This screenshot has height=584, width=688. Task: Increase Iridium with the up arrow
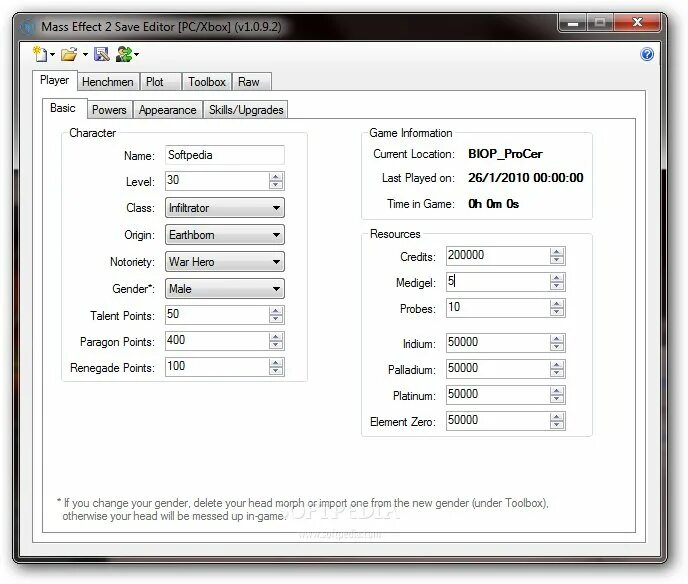[x=557, y=339]
